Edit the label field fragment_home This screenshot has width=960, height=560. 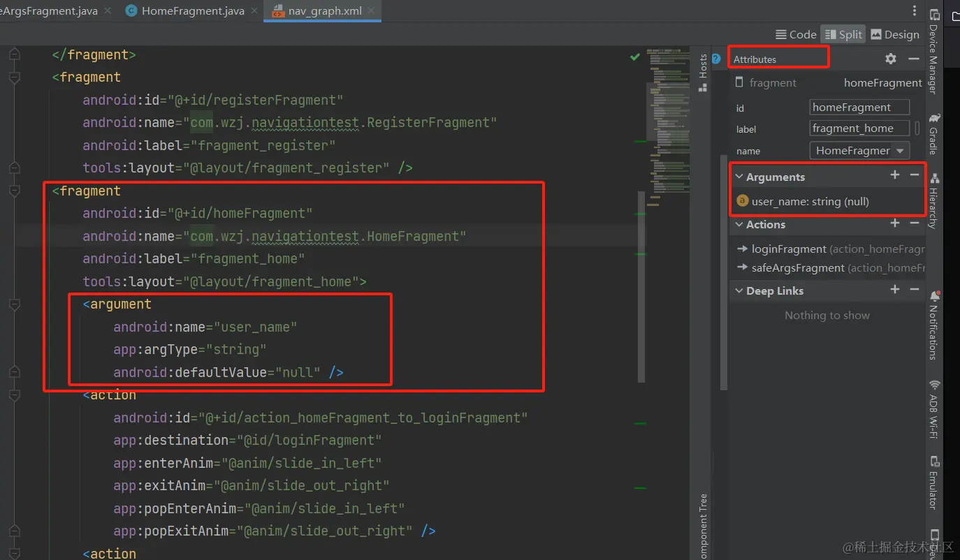pyautogui.click(x=859, y=128)
